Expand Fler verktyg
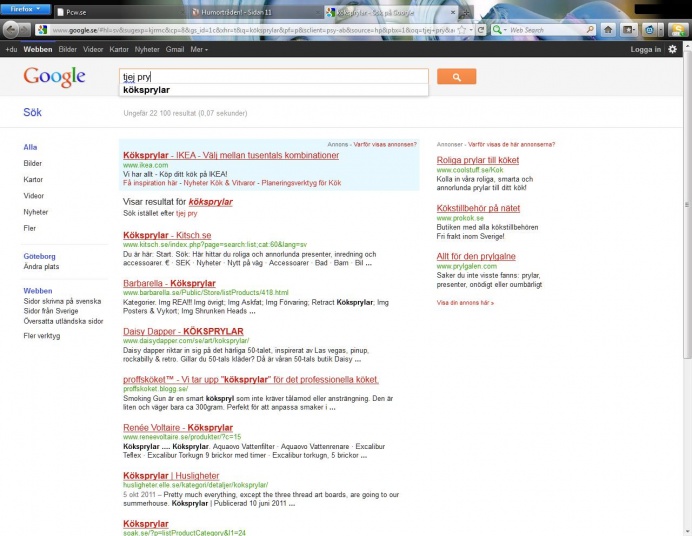The width and height of the screenshot is (692, 536). [41, 336]
